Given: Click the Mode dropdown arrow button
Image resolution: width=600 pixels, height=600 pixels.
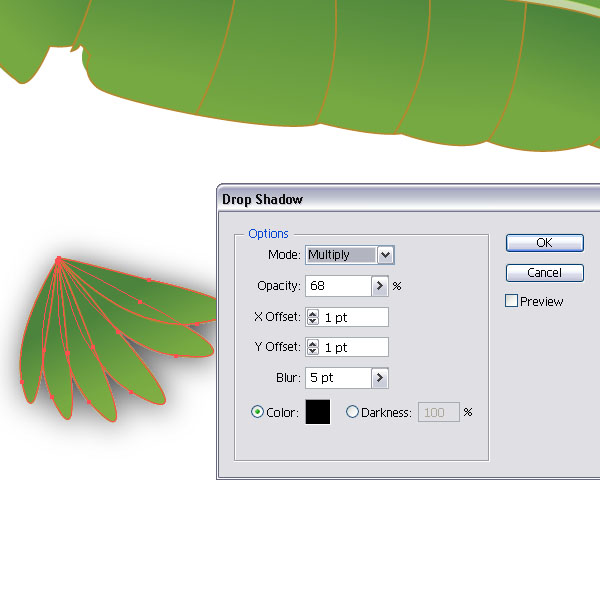Looking at the screenshot, I should 385,255.
